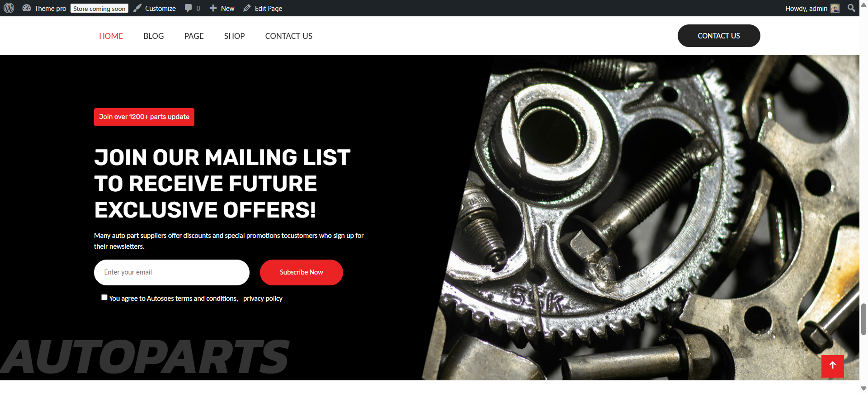This screenshot has width=868, height=393.
Task: Click the New plus icon
Action: tap(213, 8)
